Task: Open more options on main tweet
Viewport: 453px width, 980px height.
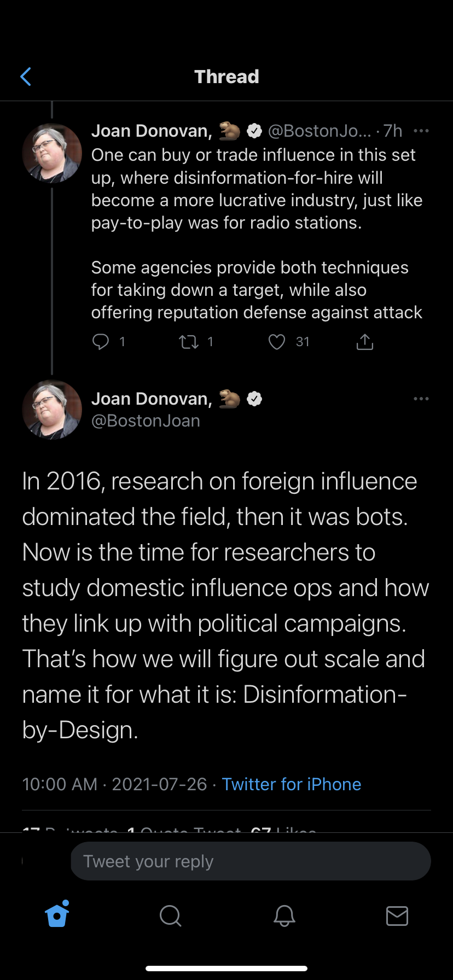Action: (x=421, y=399)
